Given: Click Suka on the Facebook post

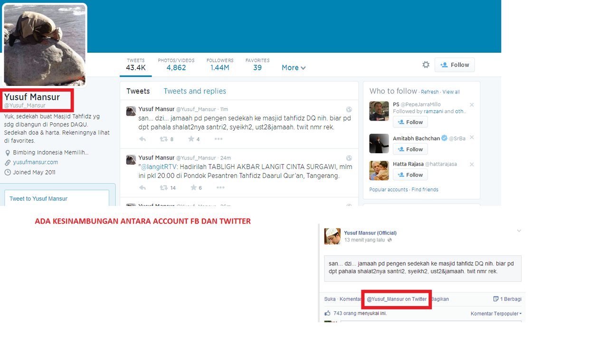Looking at the screenshot, I should (330, 299).
